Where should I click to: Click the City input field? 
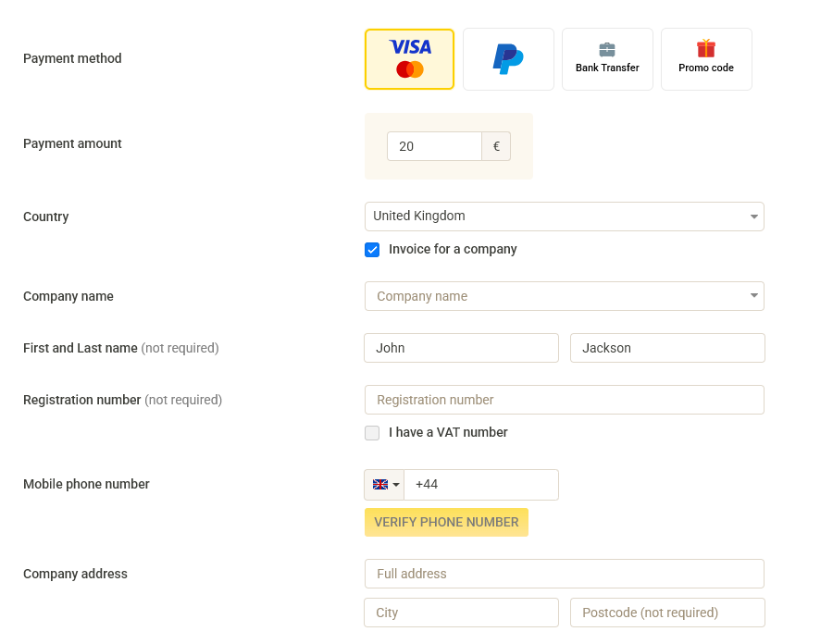coord(461,613)
